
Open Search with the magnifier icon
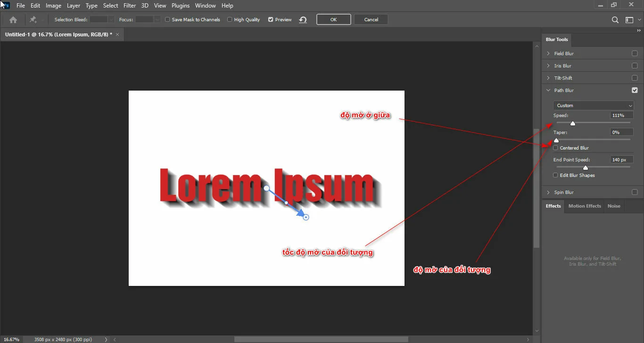tap(615, 20)
